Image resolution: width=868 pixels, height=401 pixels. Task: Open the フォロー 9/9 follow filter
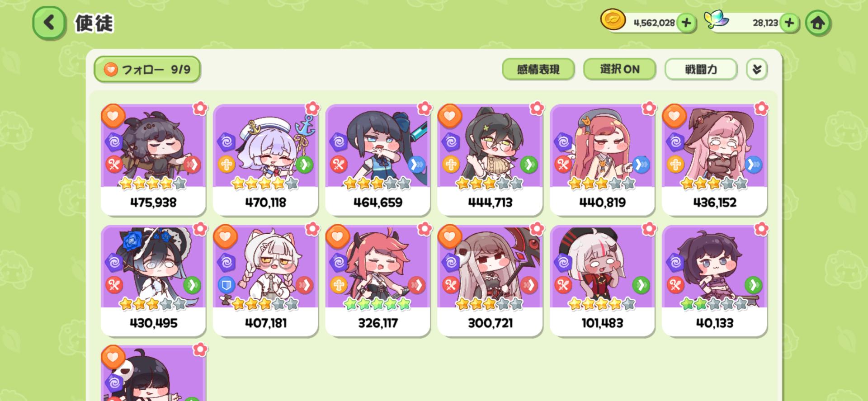coord(147,69)
